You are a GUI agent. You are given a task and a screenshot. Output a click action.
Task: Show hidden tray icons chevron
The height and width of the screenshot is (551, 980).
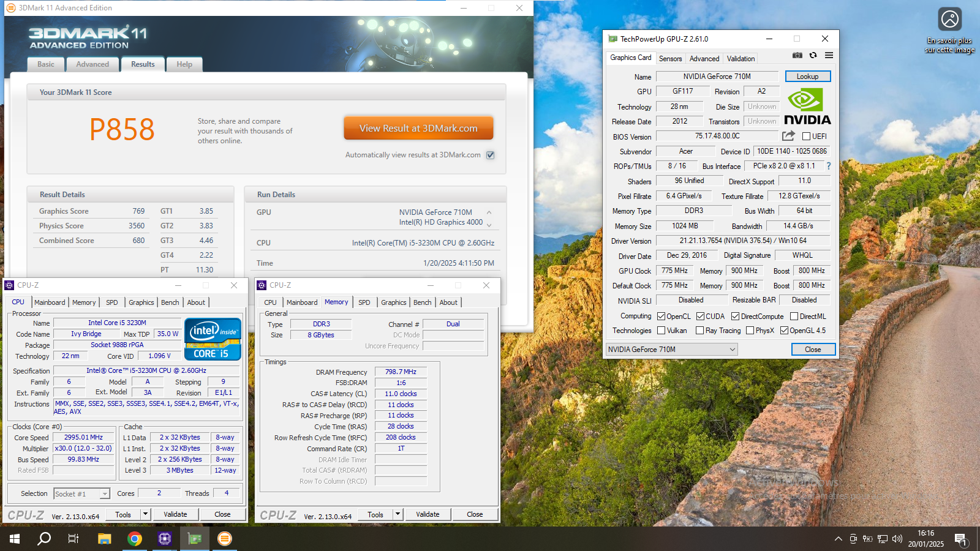(x=838, y=539)
